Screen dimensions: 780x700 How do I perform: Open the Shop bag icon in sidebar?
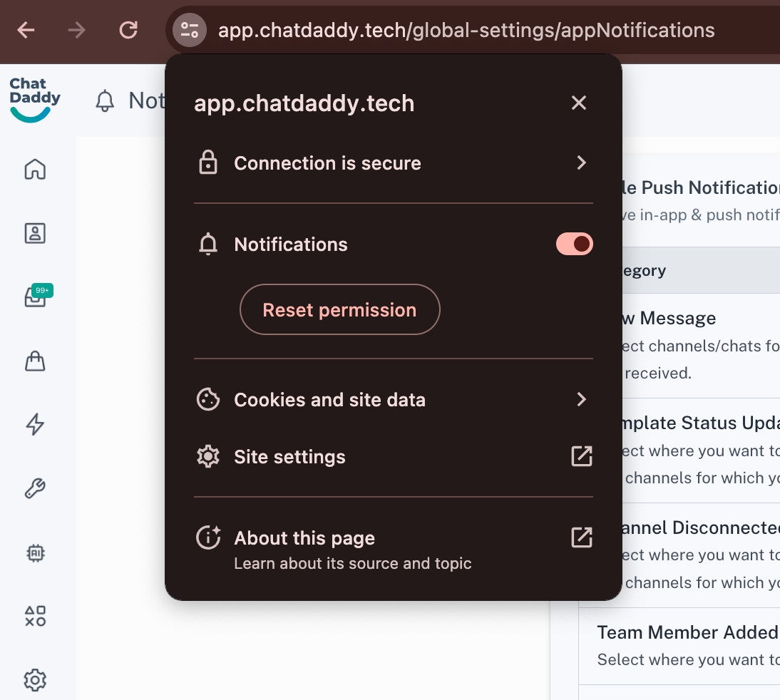click(35, 361)
